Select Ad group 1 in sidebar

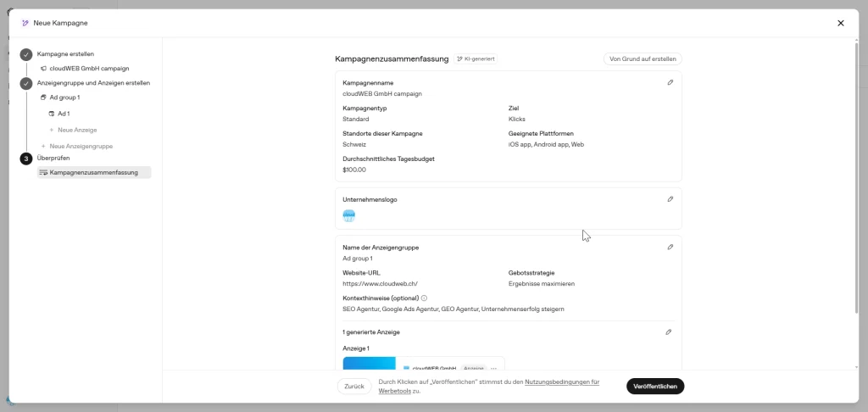coord(64,97)
